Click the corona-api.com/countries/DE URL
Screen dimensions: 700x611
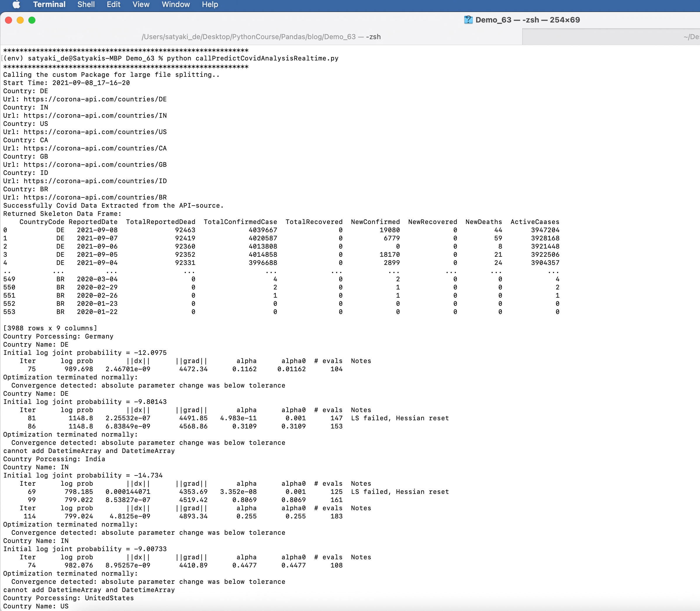coord(95,99)
